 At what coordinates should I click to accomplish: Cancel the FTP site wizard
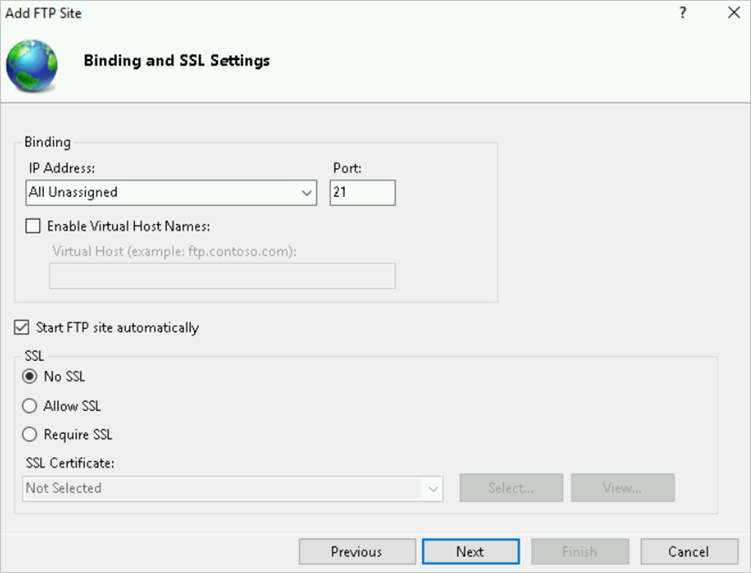point(688,551)
